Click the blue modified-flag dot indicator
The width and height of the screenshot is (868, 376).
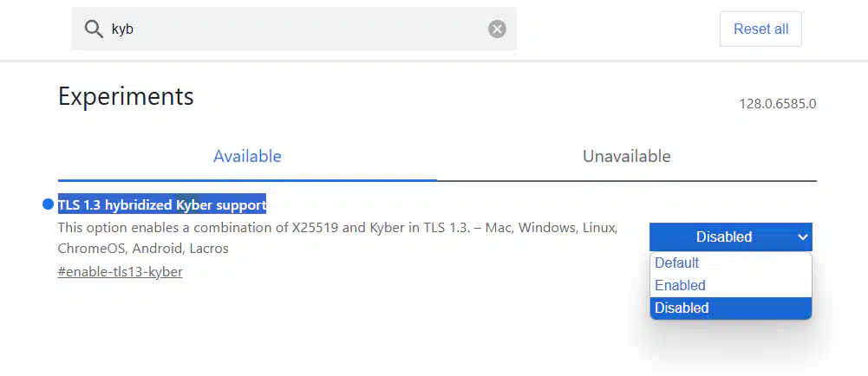48,204
